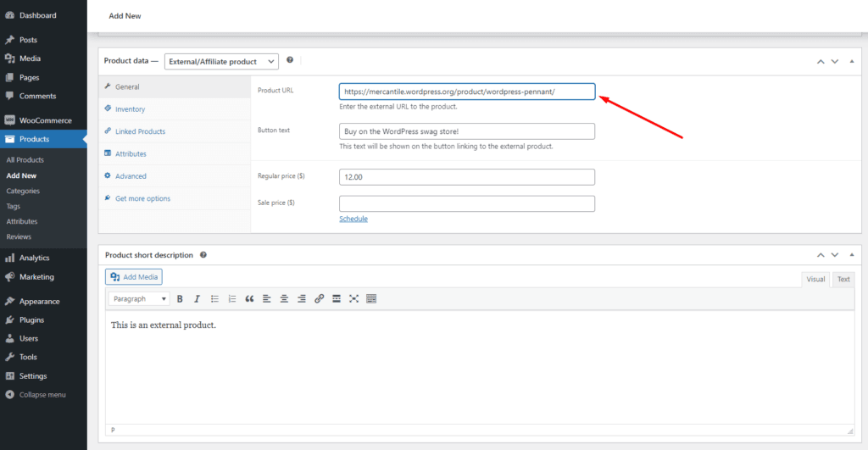Screen dimensions: 868x450
Task: Move Product data panel down
Action: tap(835, 61)
